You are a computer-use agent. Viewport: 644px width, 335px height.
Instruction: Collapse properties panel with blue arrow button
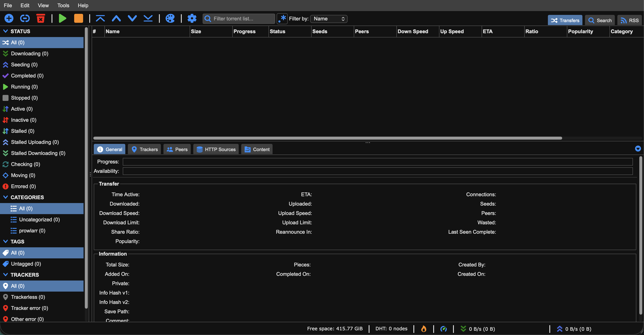[x=638, y=149]
